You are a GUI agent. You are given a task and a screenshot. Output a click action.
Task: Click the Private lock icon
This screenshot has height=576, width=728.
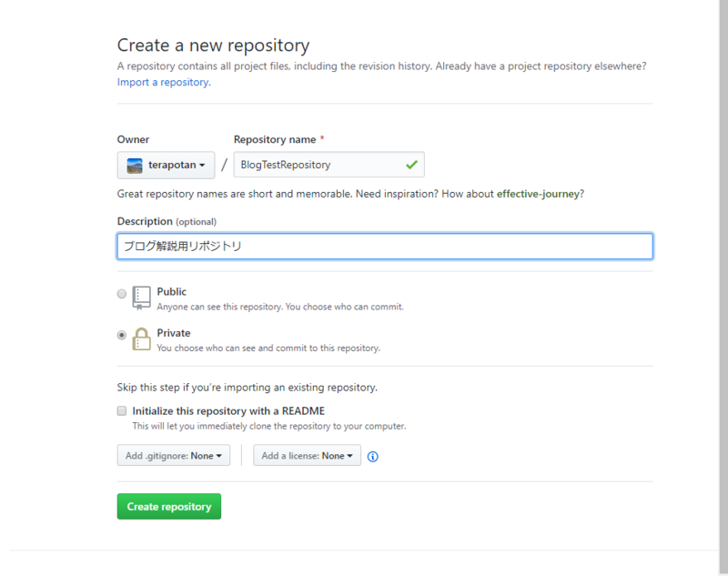click(142, 339)
